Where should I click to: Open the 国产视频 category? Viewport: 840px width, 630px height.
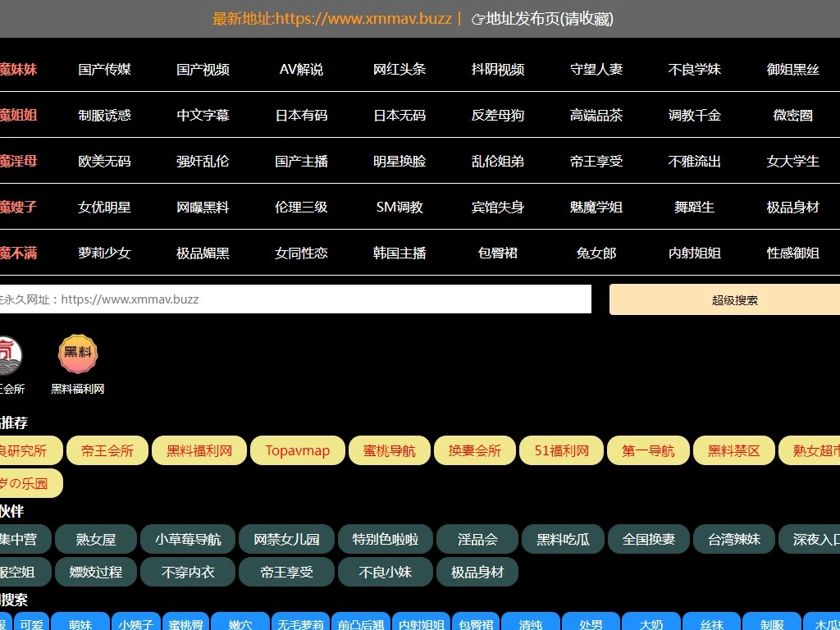pyautogui.click(x=203, y=69)
